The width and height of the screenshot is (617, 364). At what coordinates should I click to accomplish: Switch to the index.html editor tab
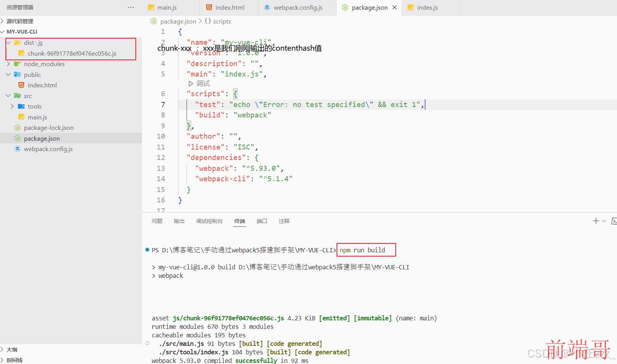pyautogui.click(x=229, y=8)
